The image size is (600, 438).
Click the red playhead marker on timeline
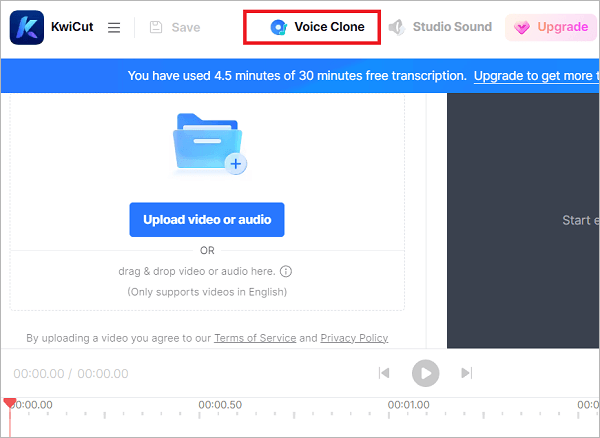click(10, 403)
